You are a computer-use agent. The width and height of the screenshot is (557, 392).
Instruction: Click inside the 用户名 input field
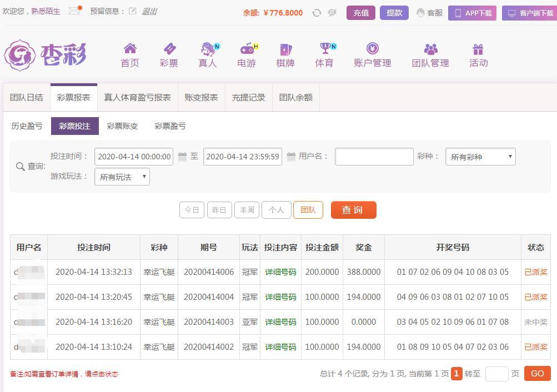coord(374,157)
